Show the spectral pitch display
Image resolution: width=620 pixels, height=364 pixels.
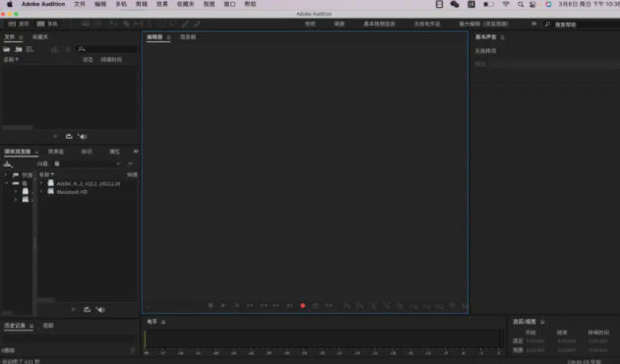click(97, 25)
